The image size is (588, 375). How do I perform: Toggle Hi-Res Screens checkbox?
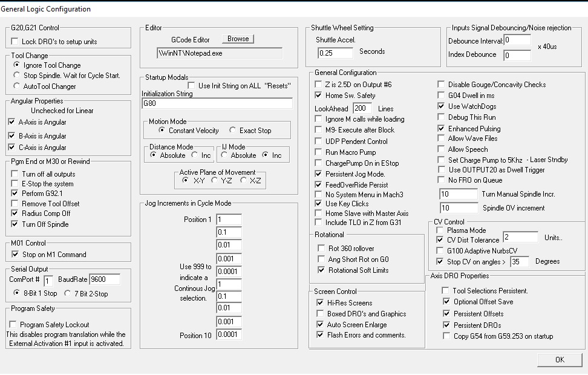320,302
